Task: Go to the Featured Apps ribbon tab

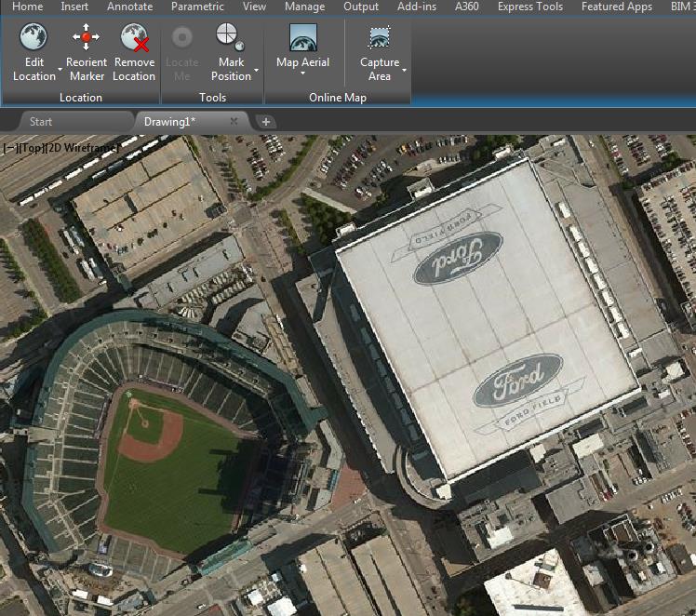Action: coord(617,7)
